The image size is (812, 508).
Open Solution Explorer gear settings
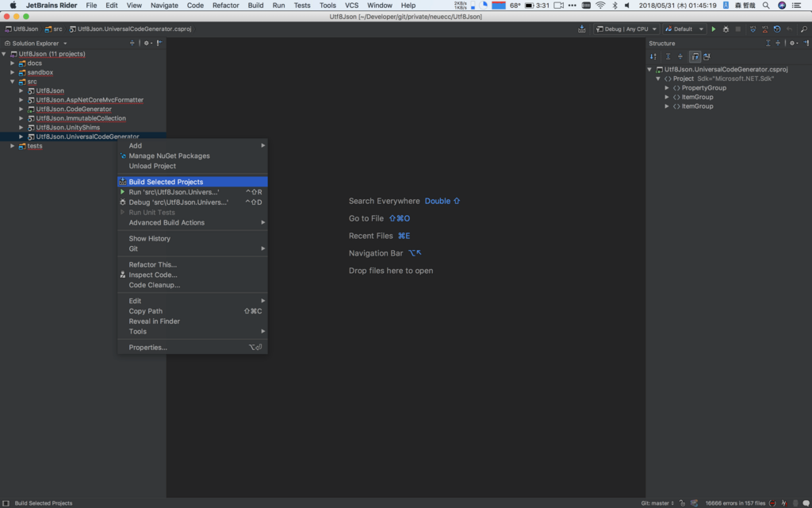(x=147, y=43)
